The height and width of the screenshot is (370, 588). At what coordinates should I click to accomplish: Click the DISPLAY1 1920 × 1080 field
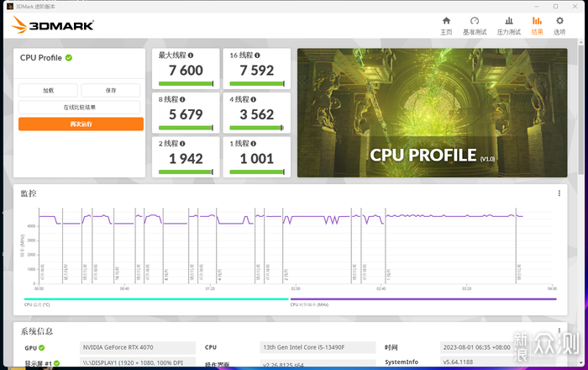[138, 362]
